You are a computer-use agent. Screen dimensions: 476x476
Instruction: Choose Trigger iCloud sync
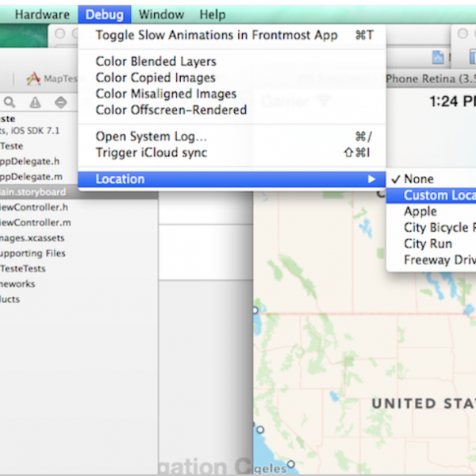(232, 152)
